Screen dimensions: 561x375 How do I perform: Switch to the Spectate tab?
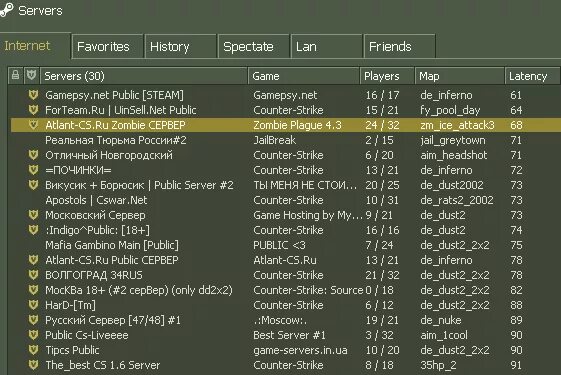click(254, 46)
